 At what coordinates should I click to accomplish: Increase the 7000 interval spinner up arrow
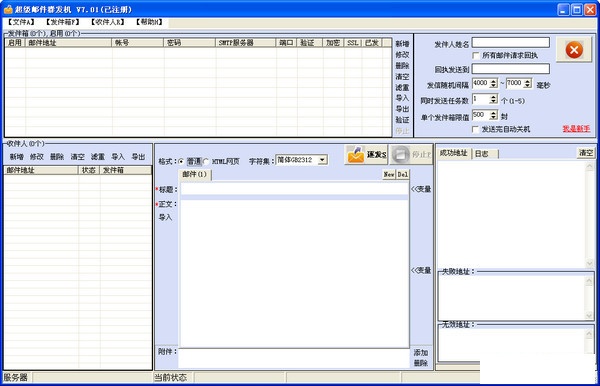pyautogui.click(x=527, y=81)
